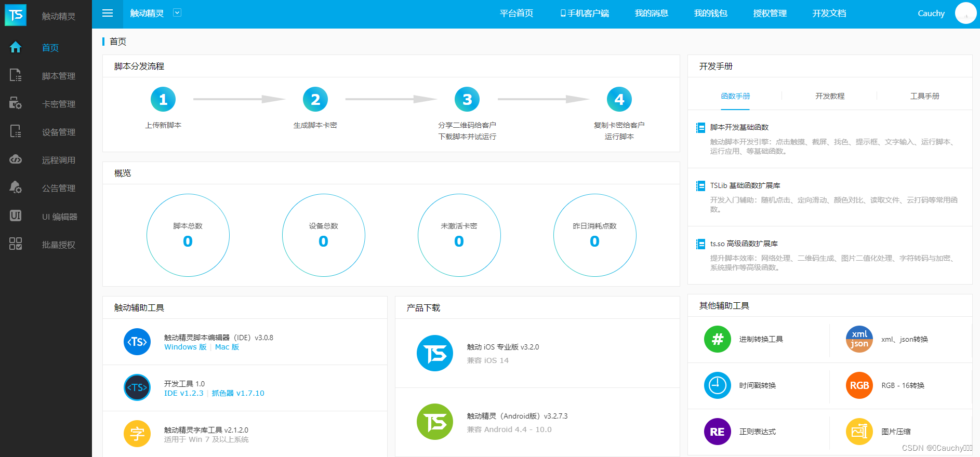Switch to the 函数手册 tab
The image size is (980, 457).
pyautogui.click(x=735, y=96)
